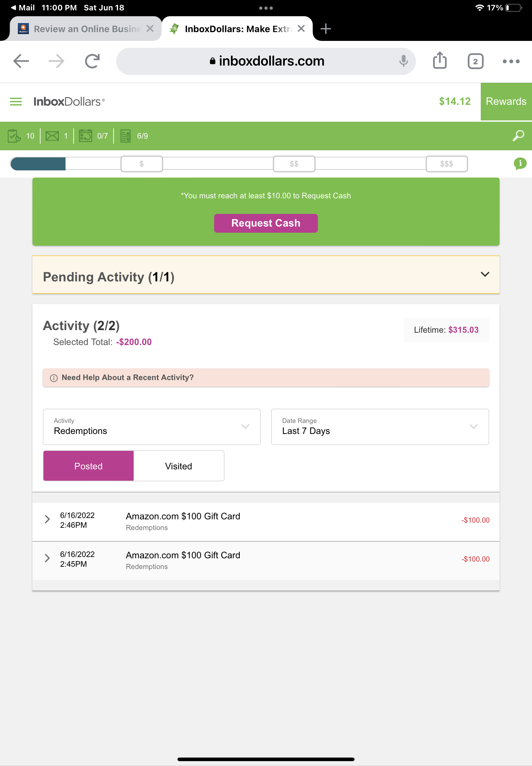Switch to Review an Online Business tab

(86, 29)
